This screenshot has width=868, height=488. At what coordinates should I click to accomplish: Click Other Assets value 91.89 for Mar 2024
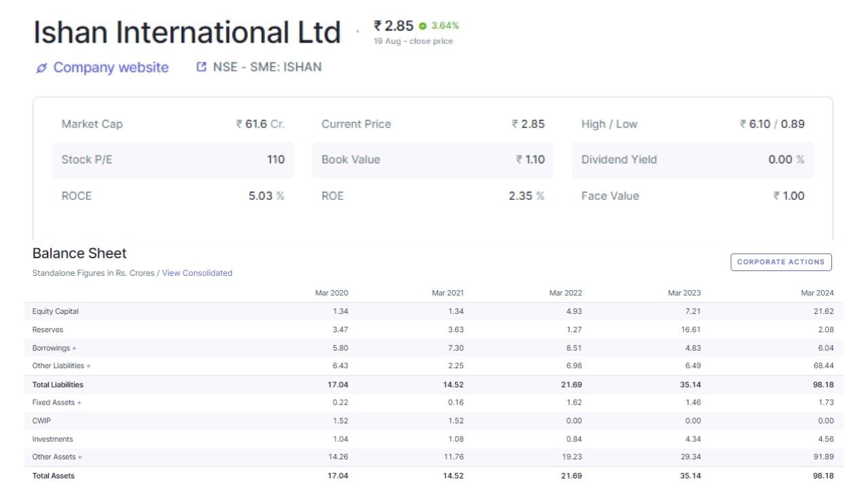[823, 457]
